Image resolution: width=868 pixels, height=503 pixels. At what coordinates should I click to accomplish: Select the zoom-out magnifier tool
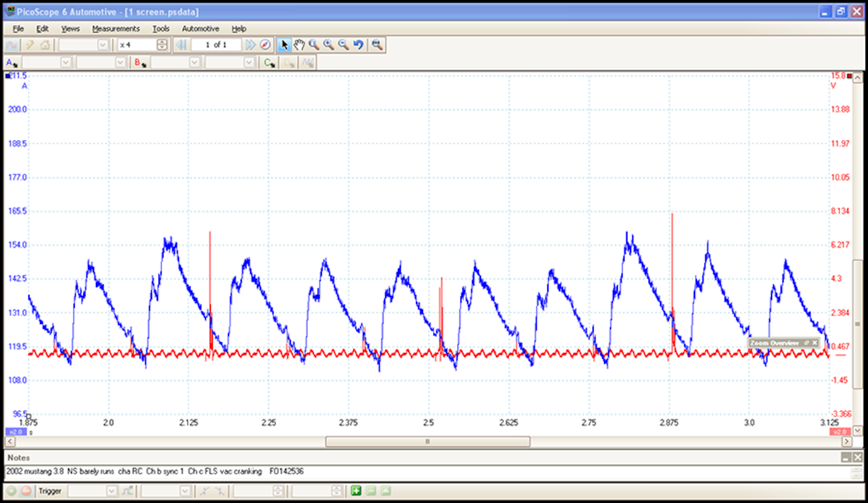[343, 44]
